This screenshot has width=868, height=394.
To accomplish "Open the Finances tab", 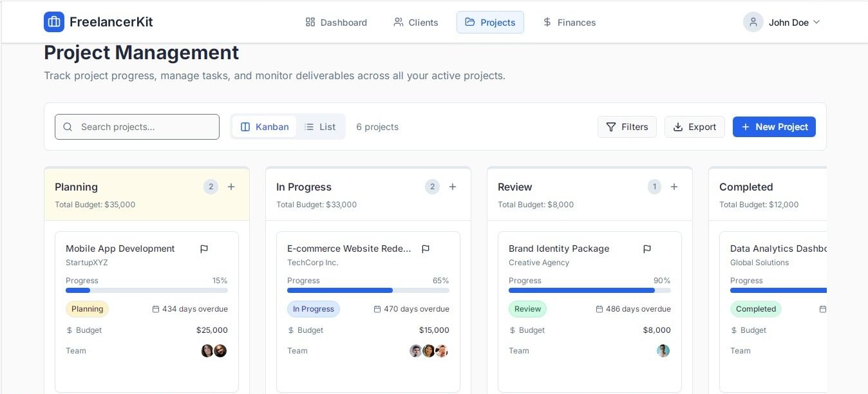I will pyautogui.click(x=569, y=23).
